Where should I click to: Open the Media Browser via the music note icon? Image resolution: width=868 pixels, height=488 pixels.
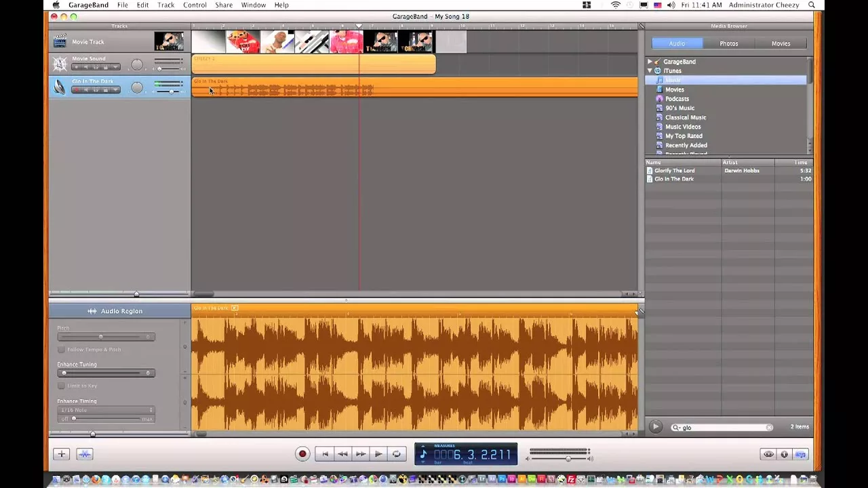click(x=800, y=454)
